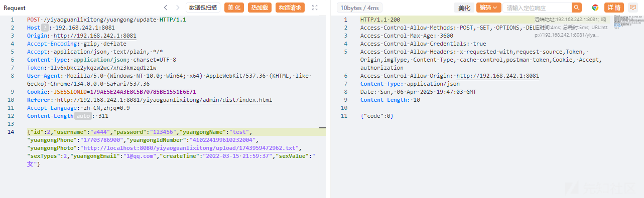
Task: Click the Token header value
Action: coord(104,68)
